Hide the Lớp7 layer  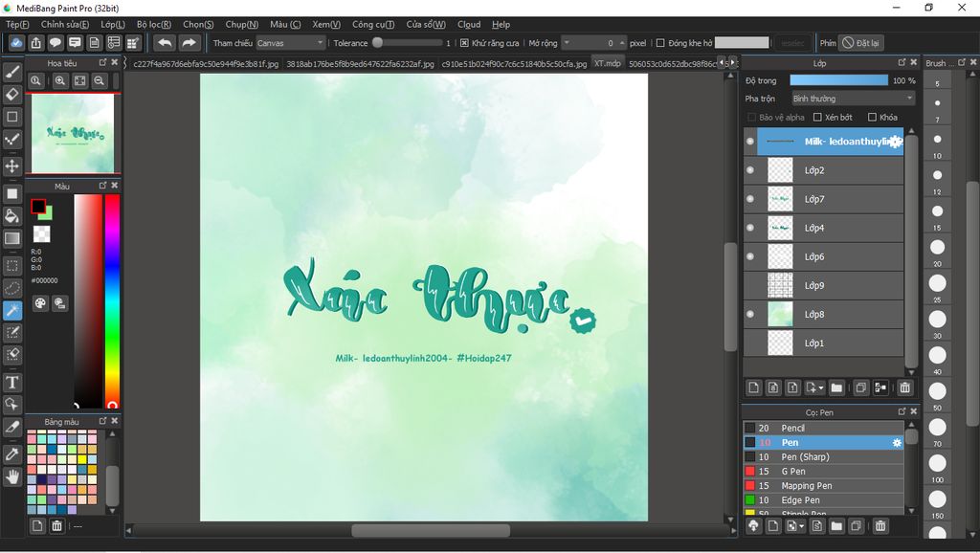coord(750,199)
